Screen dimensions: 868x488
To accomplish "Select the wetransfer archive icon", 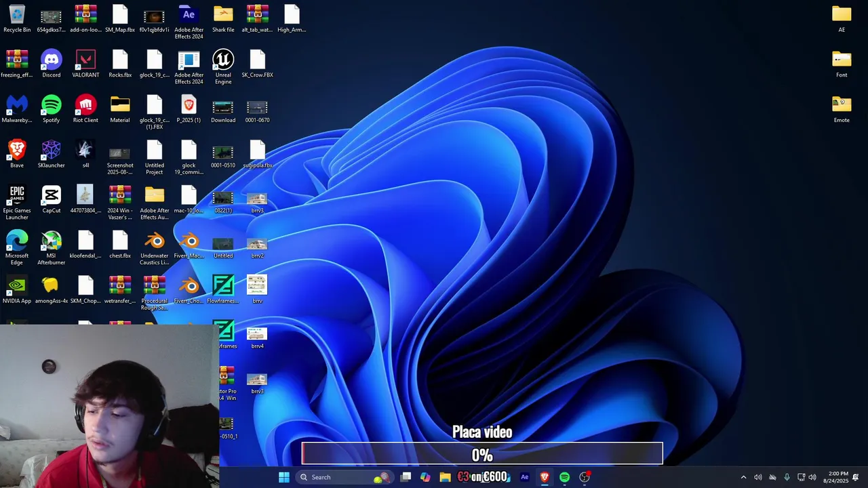I will point(120,290).
